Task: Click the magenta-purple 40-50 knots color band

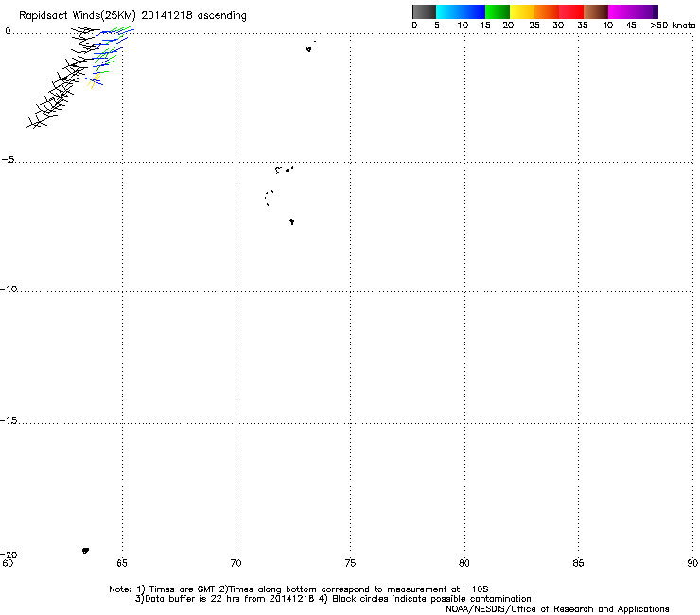Action: point(633,11)
